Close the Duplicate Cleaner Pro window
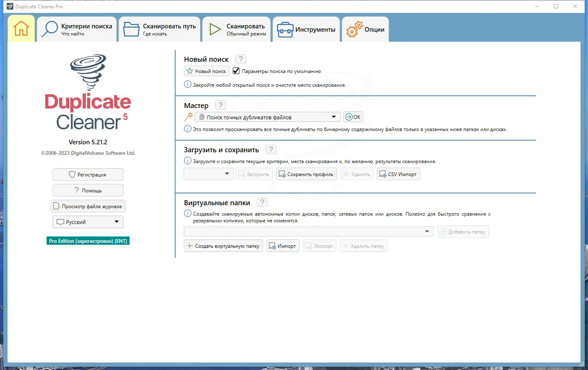 tap(575, 6)
